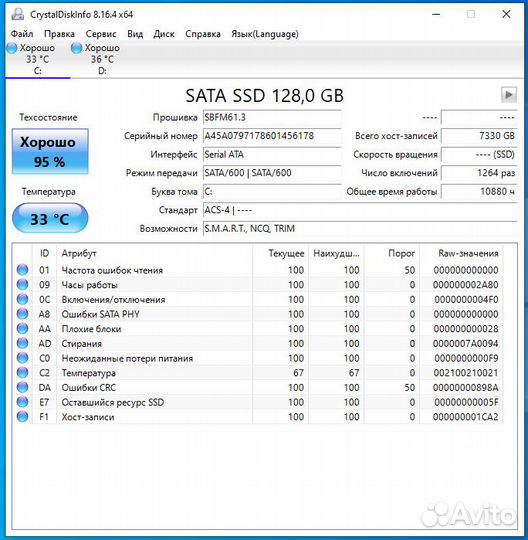The image size is (528, 540).
Task: Click the Атрибут column header
Action: (154, 253)
